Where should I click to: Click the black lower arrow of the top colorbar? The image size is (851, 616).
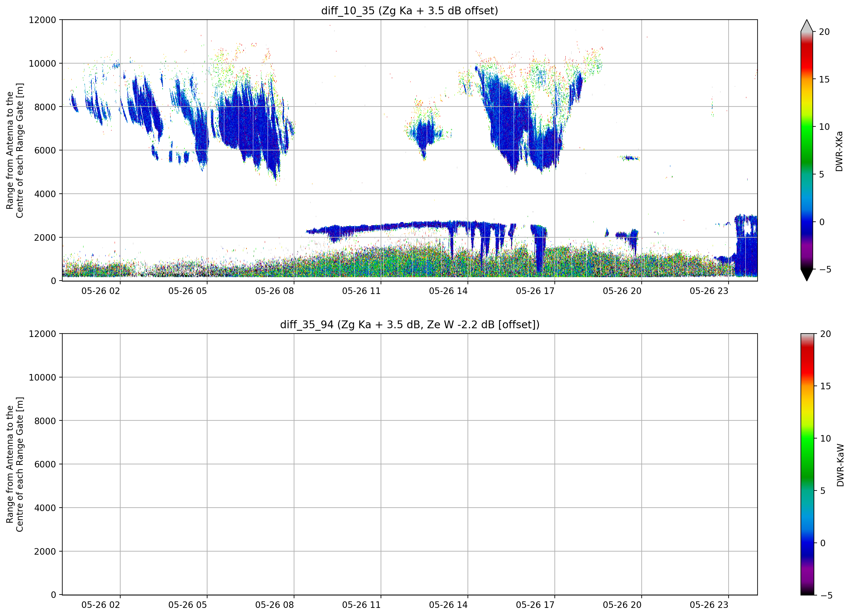[806, 275]
